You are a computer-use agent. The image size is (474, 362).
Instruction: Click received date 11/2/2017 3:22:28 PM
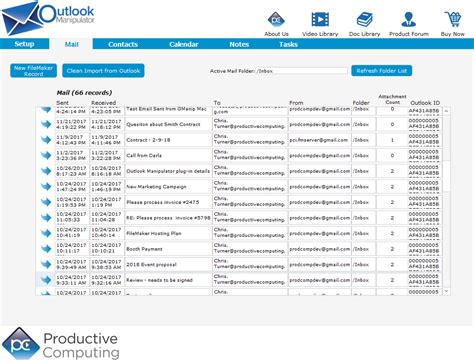click(107, 155)
